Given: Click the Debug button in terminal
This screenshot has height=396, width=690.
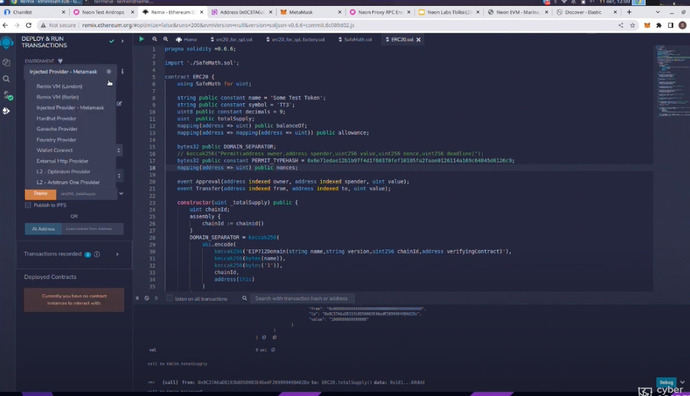Looking at the screenshot, I should pos(666,382).
